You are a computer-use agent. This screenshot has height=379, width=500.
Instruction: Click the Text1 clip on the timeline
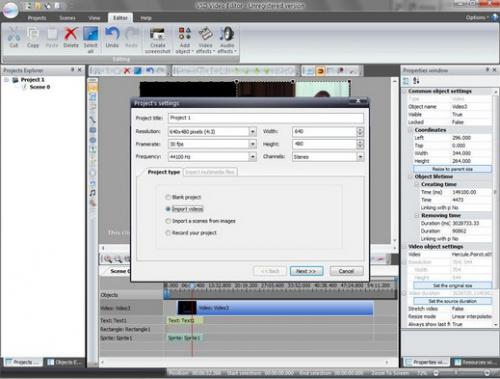(185, 320)
